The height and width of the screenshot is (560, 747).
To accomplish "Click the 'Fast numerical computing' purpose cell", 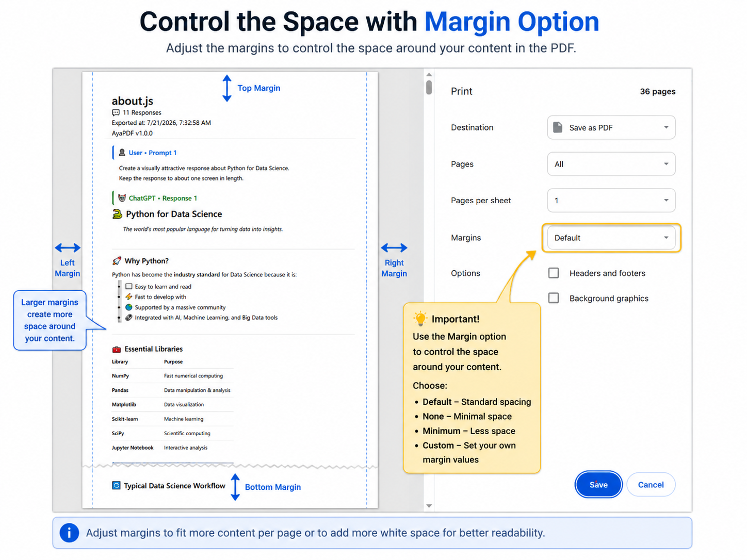I will (193, 376).
